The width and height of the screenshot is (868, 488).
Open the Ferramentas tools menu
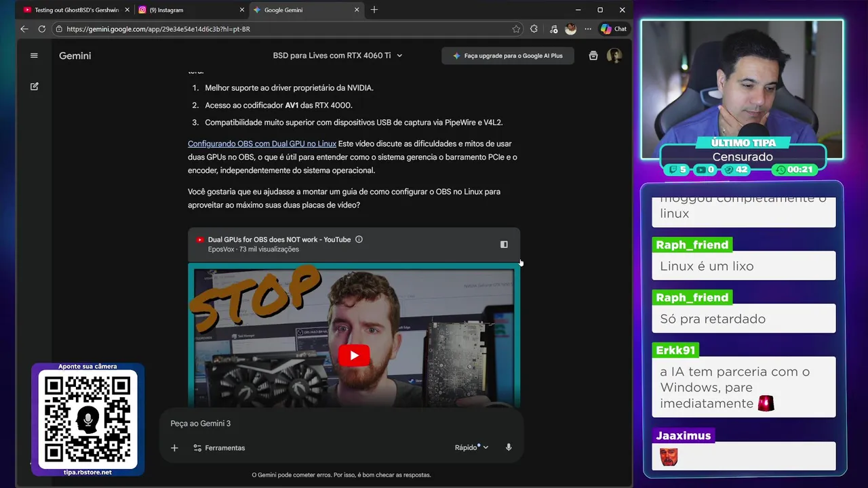pyautogui.click(x=219, y=448)
